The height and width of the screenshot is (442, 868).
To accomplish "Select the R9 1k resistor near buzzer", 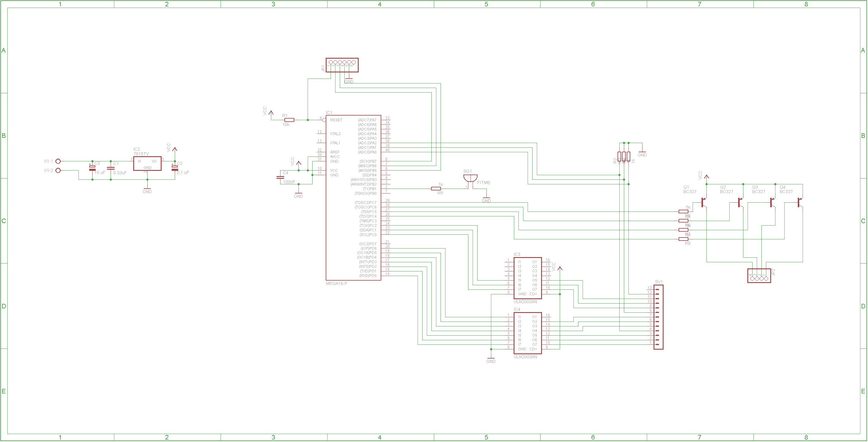I will [436, 189].
